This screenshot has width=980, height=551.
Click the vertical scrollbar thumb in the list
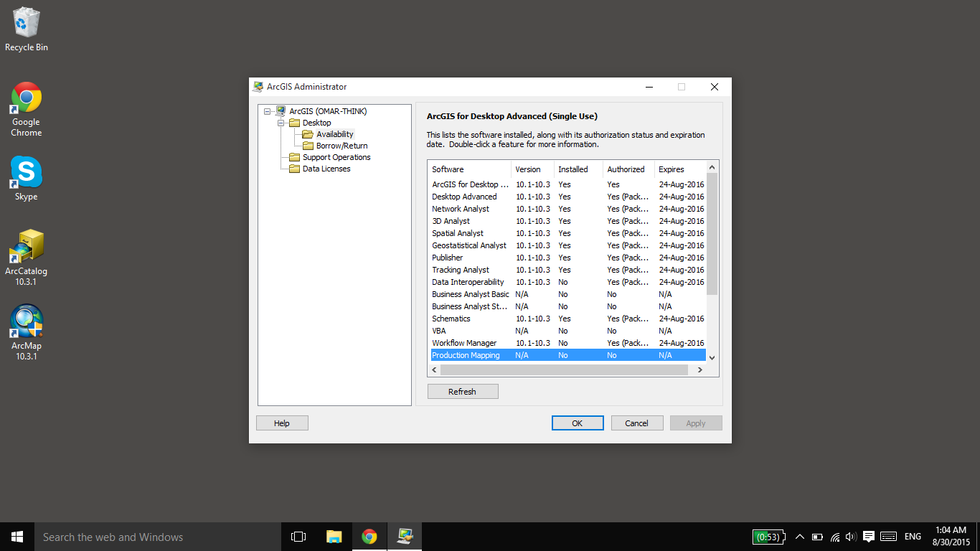[712, 234]
